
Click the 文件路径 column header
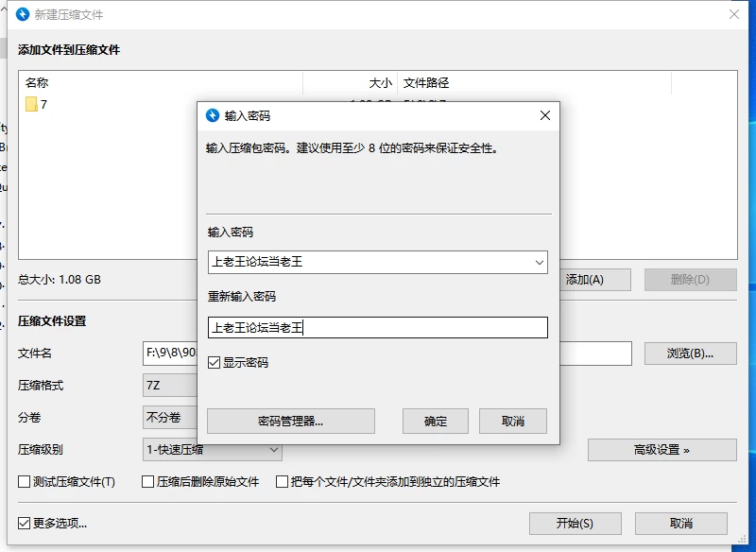pos(534,83)
